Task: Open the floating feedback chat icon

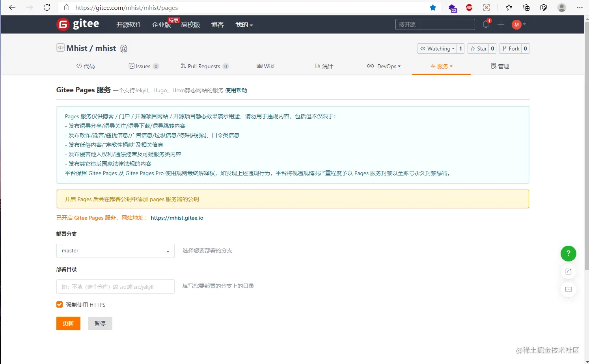Action: 568,289
